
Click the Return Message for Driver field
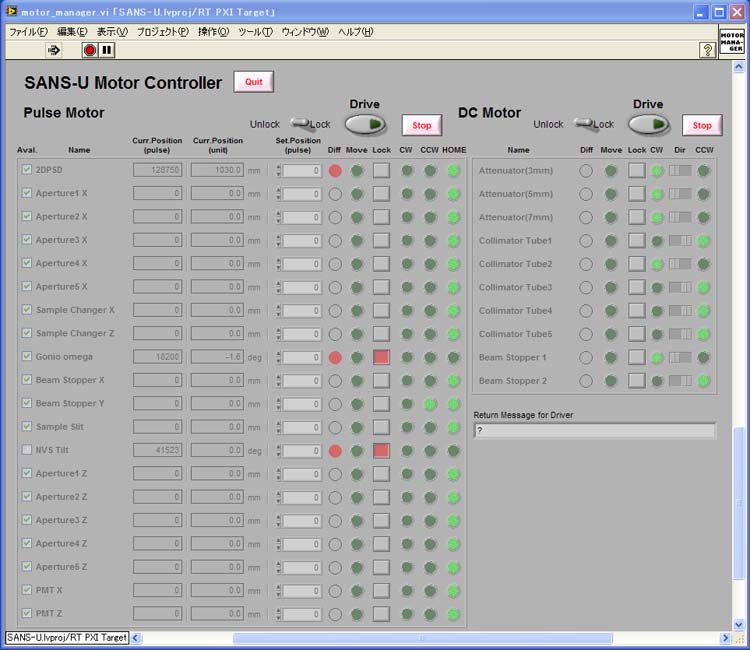tap(595, 430)
